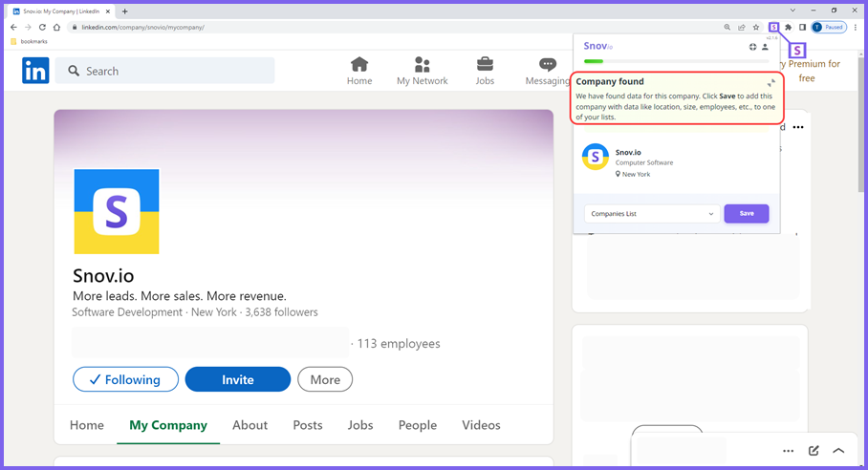Open the More button menu
This screenshot has width=868, height=470.
[x=325, y=379]
